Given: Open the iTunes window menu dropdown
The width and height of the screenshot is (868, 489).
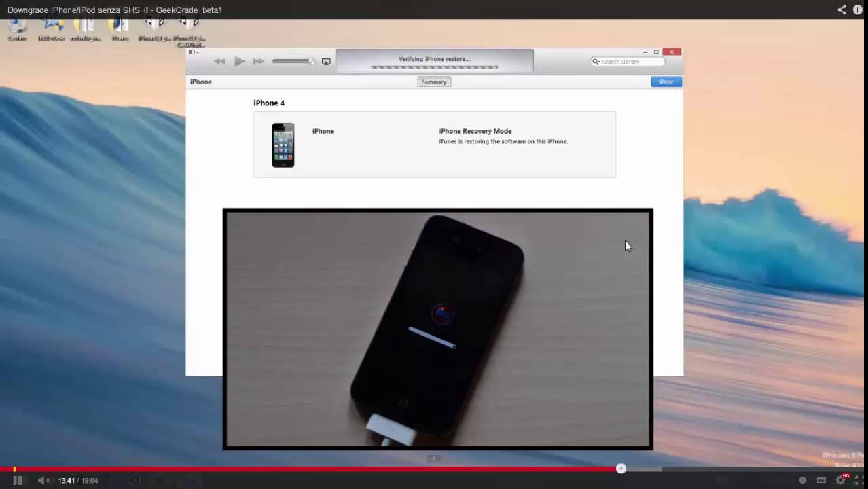Looking at the screenshot, I should tap(194, 52).
